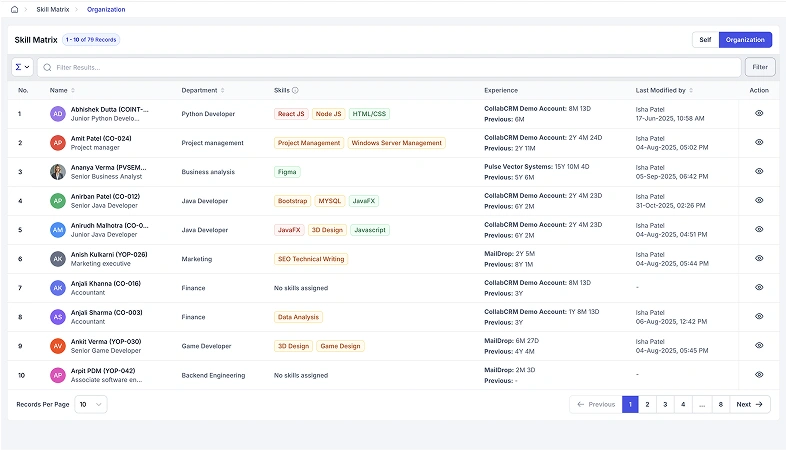The height and width of the screenshot is (450, 786).
Task: Click eye icon for Amit Patel row
Action: 759,142
